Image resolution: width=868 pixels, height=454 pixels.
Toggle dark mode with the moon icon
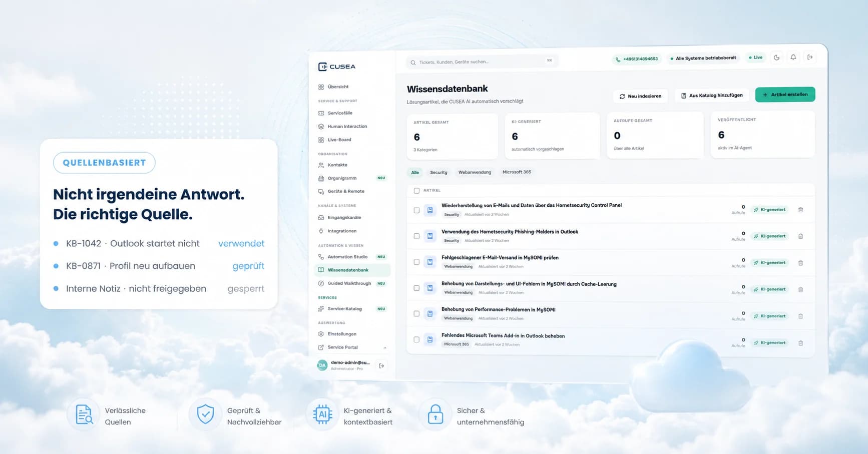[x=776, y=58]
